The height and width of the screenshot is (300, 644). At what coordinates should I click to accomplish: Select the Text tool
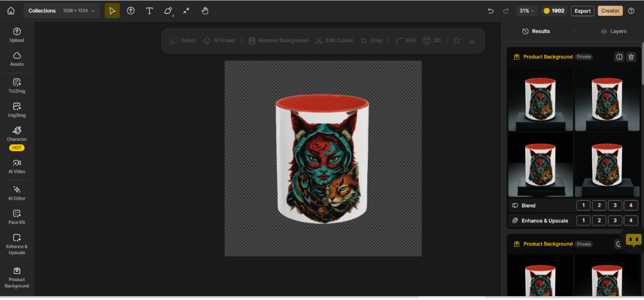click(150, 11)
